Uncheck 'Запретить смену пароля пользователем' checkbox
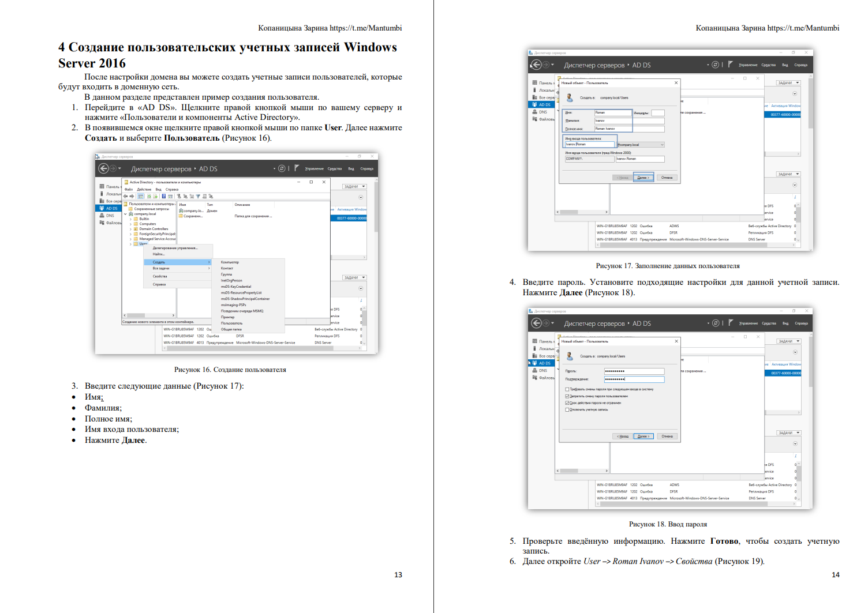Screen dimensions: 868x613 pos(567,396)
